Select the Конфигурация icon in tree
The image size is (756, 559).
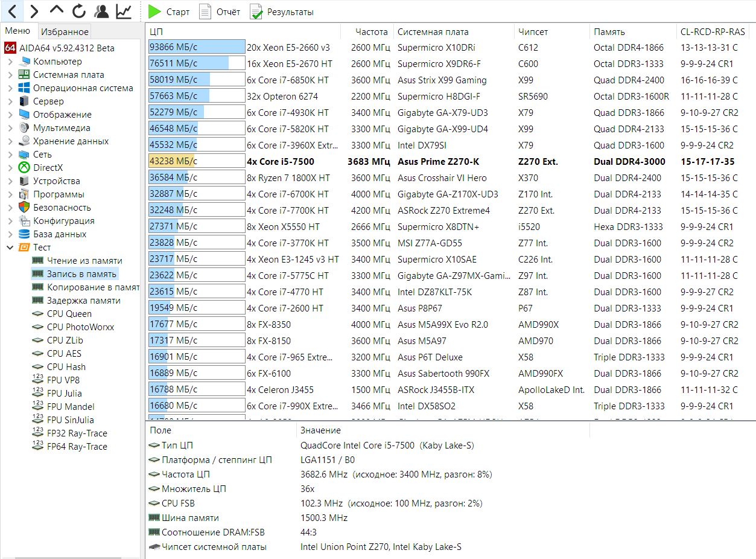pyautogui.click(x=24, y=221)
